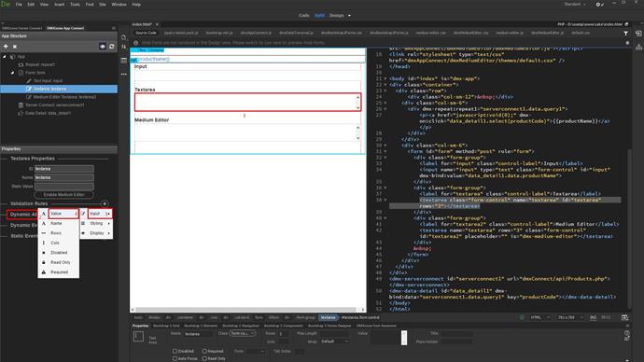644x362 pixels.
Task: Open the file management icon in side toolbar
Action: (123, 37)
